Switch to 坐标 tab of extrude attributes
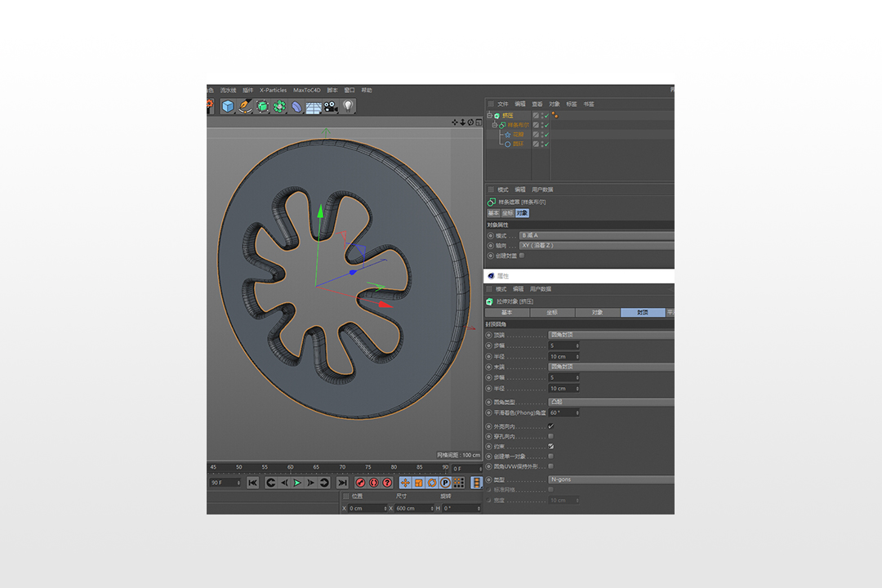 (x=552, y=312)
